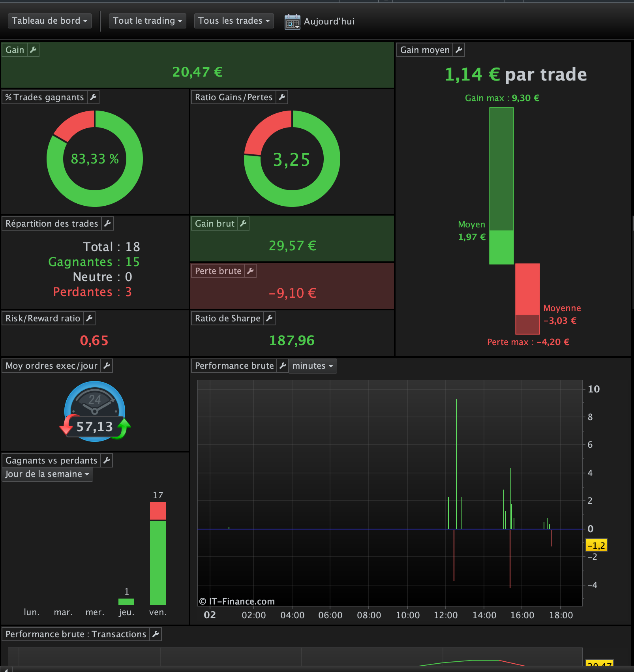Open the calendar date picker icon
Viewport: 634px width, 672px height.
293,22
